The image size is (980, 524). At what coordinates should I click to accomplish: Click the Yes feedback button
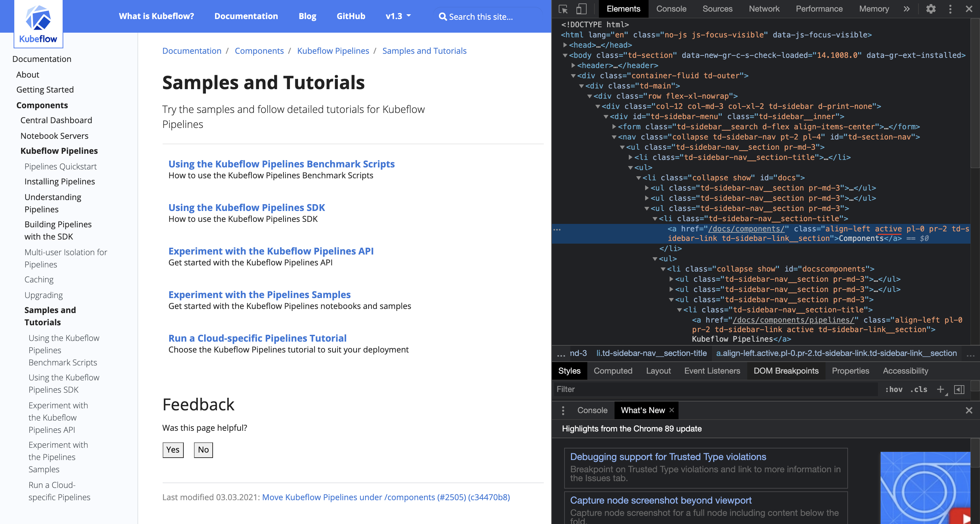173,449
